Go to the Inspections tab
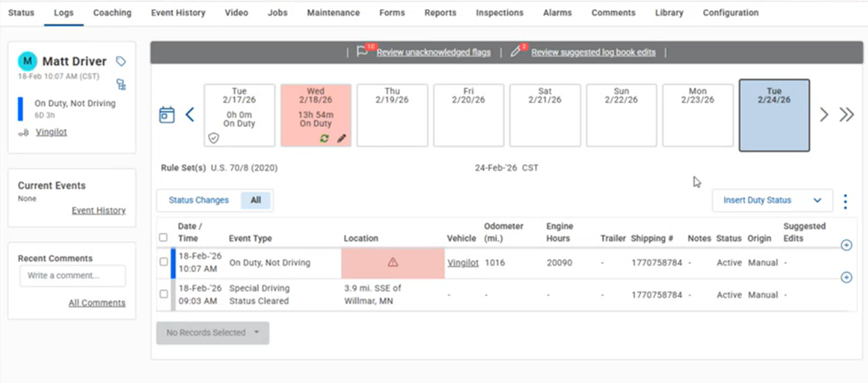This screenshot has height=383, width=868. tap(499, 13)
